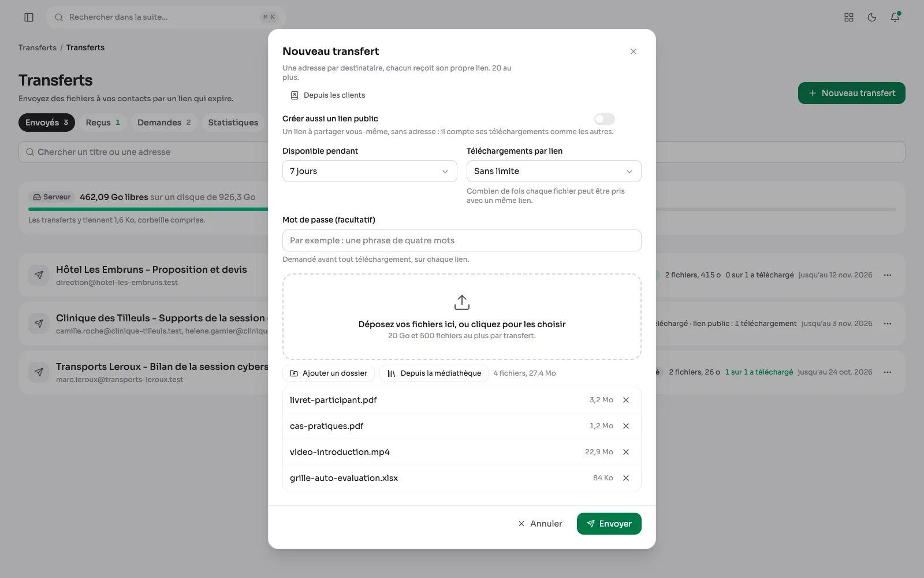
Task: Click the Hôtel Les Embruns - Proposition et devis title
Action: (x=151, y=269)
